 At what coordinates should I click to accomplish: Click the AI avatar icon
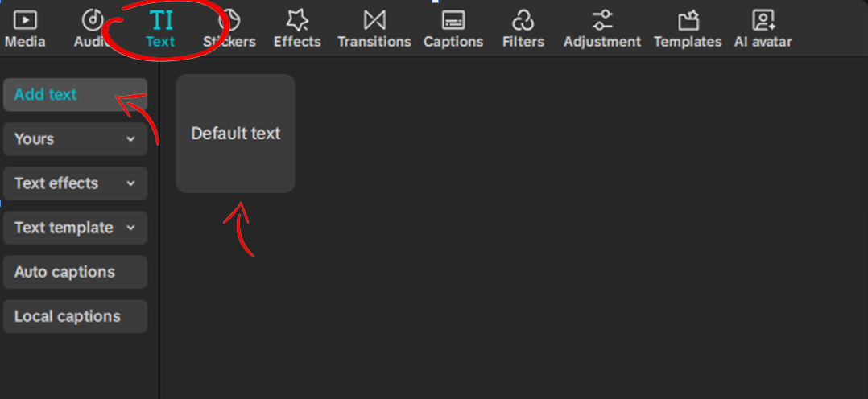[x=763, y=21]
